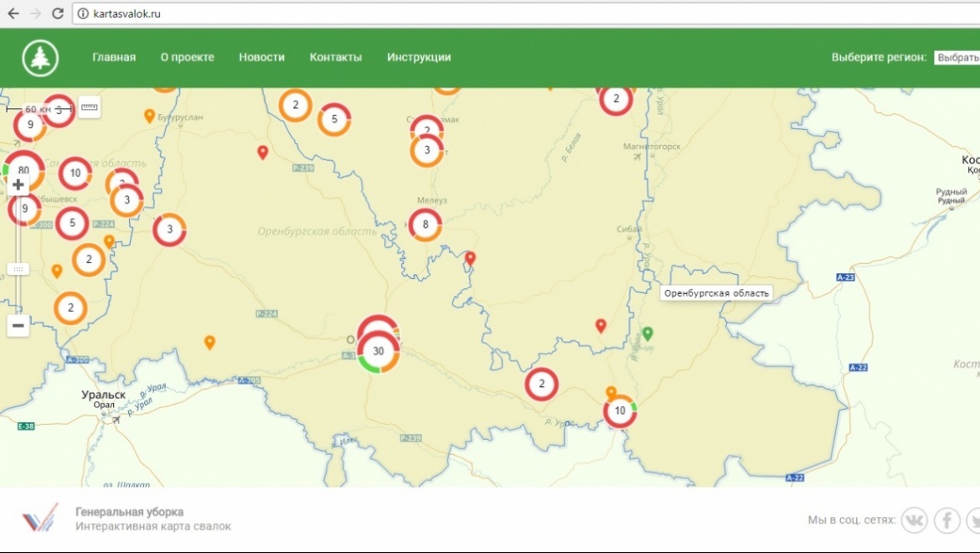Image resolution: width=980 pixels, height=553 pixels.
Task: Click the cluster marker labeled 30
Action: coord(378,351)
